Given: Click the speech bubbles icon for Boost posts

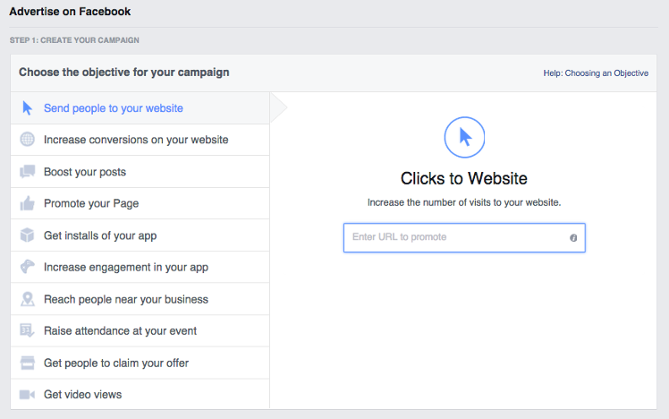Looking at the screenshot, I should click(x=27, y=172).
